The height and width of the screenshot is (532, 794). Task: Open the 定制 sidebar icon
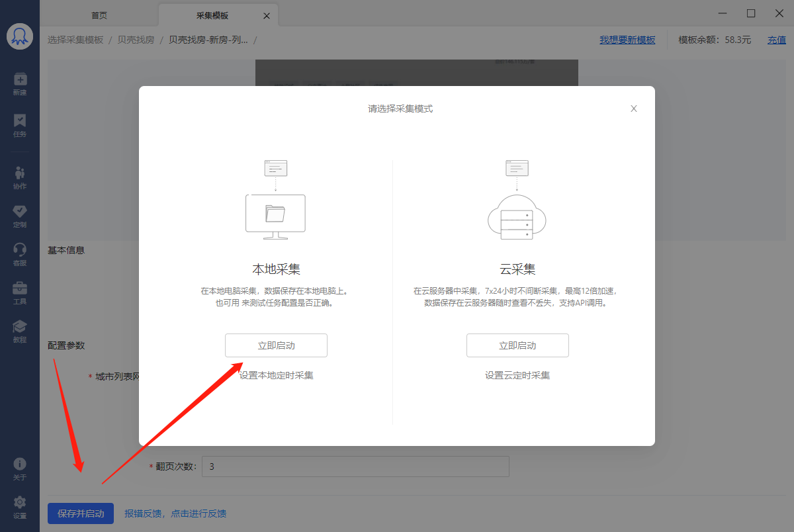click(20, 216)
